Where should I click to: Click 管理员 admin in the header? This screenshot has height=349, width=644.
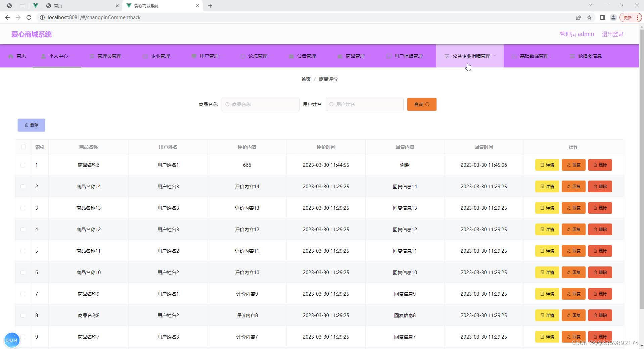point(577,34)
